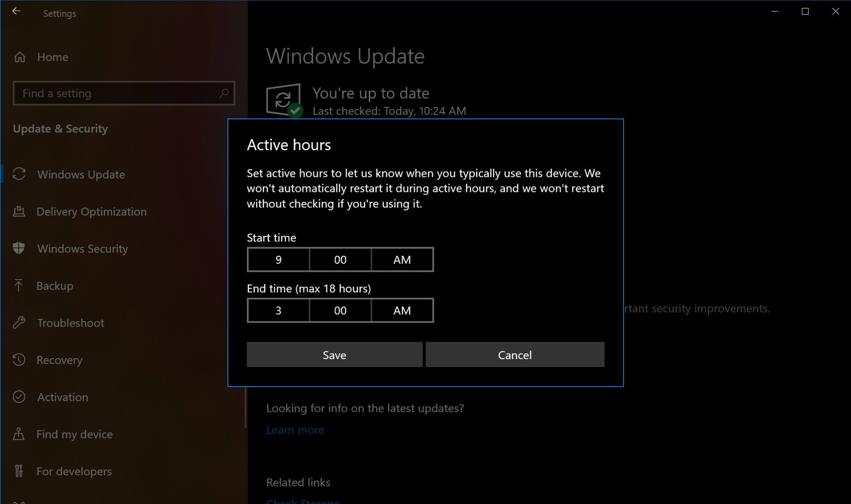This screenshot has height=504, width=851.
Task: Navigate back using the back arrow
Action: 16,12
